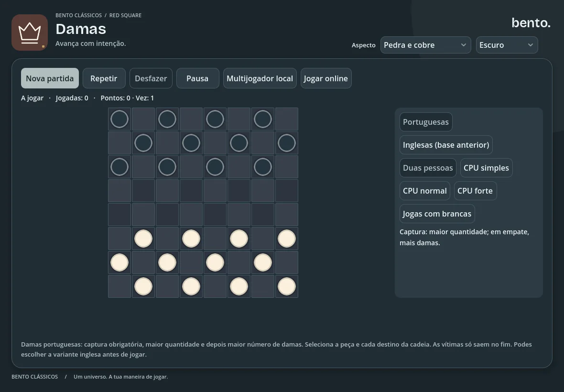The height and width of the screenshot is (392, 564).
Task: Click the Desfazer undo button
Action: click(x=151, y=78)
